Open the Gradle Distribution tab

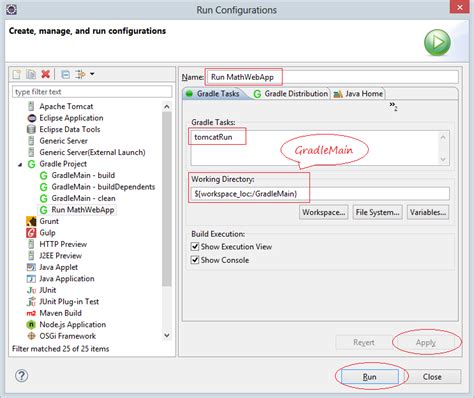pyautogui.click(x=291, y=94)
